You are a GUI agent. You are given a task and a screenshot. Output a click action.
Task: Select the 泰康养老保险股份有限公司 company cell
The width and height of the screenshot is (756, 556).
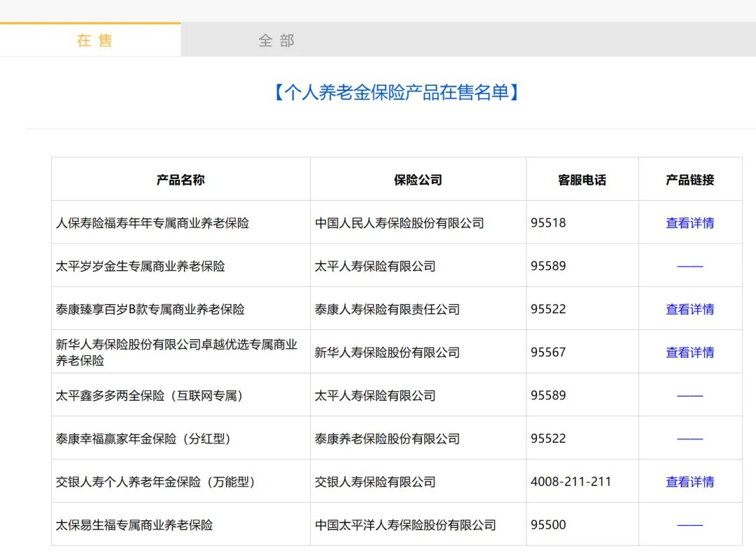[387, 439]
